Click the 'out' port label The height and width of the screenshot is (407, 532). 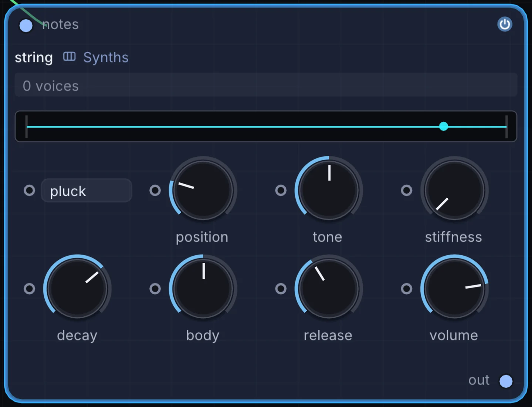(x=479, y=380)
